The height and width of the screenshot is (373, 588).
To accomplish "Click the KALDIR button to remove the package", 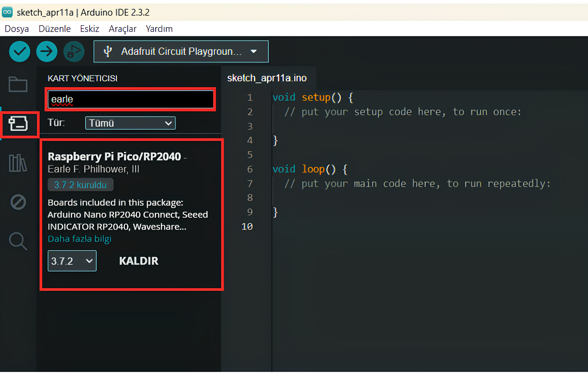I will click(139, 261).
